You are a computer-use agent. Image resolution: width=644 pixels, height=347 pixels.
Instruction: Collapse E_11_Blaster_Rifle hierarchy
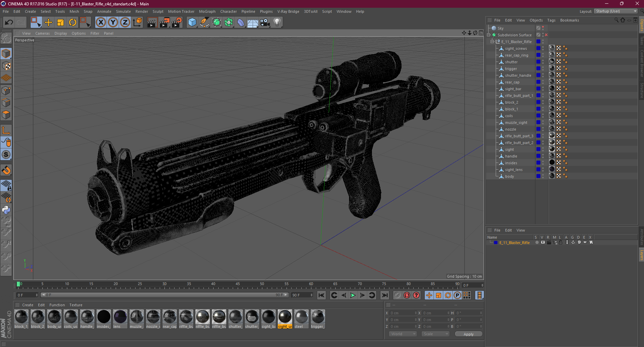pos(492,42)
